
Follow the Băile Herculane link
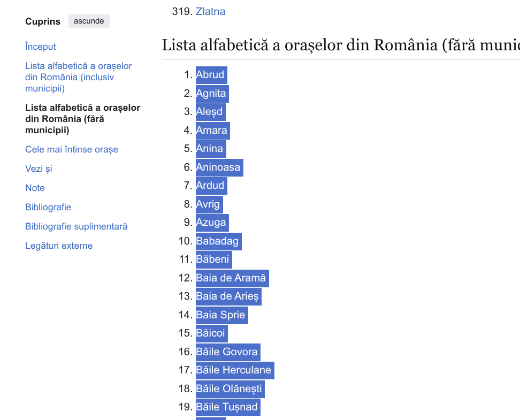(x=233, y=370)
